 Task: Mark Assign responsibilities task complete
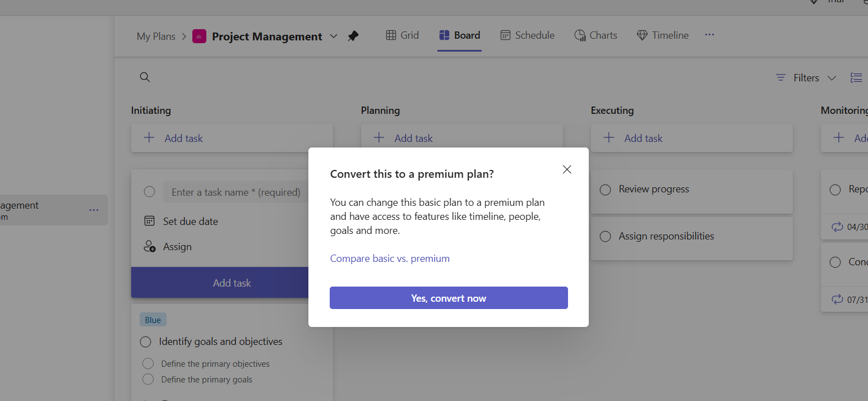pyautogui.click(x=605, y=237)
